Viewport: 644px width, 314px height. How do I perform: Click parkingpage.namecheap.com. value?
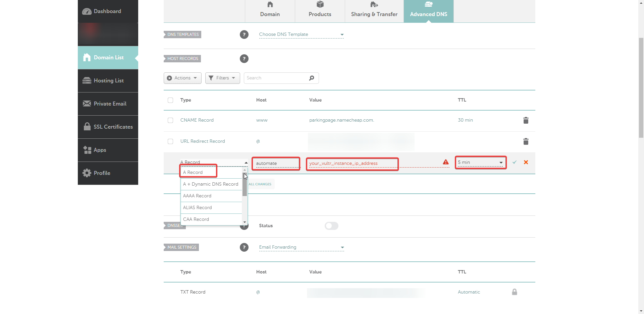tap(341, 120)
